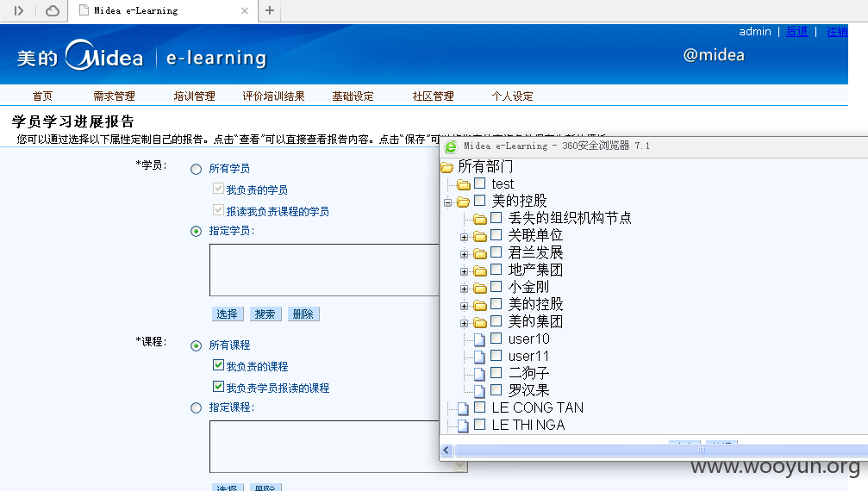The height and width of the screenshot is (491, 868).
Task: Click document icon next to LE THI NGA
Action: (464, 426)
